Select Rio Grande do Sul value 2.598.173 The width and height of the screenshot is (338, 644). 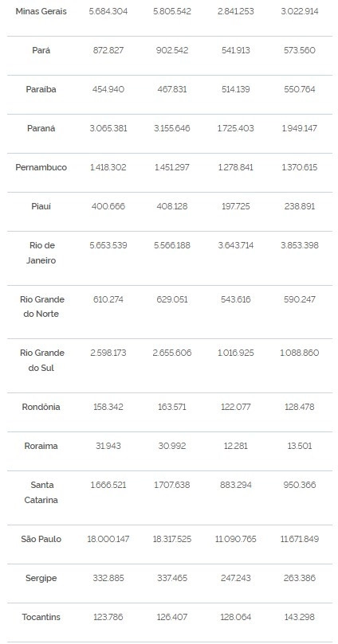pos(108,353)
